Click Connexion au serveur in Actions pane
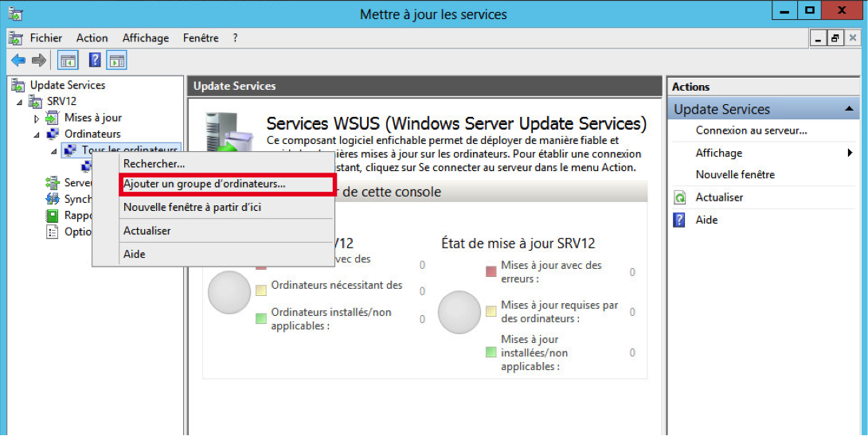 click(x=751, y=130)
